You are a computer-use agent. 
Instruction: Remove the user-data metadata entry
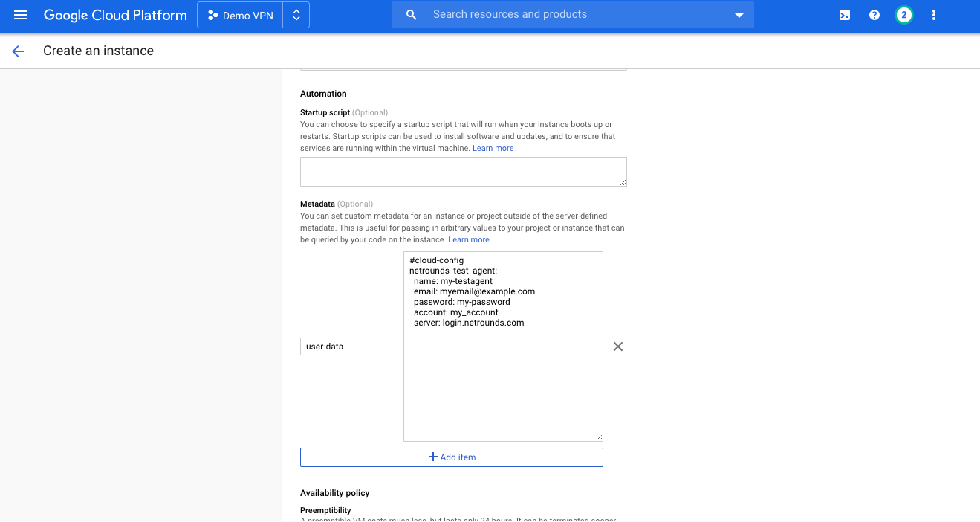(x=617, y=346)
